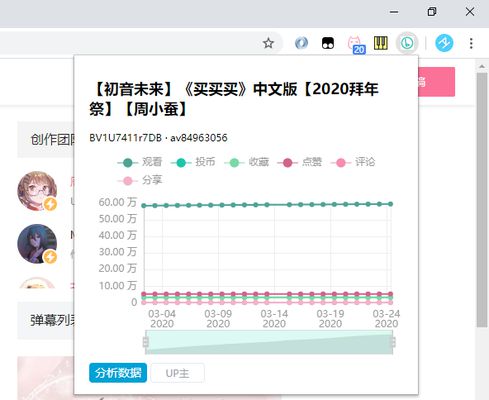Toggle the 观看 series in the legend
Viewport: 489px width, 400px height.
(x=140, y=162)
